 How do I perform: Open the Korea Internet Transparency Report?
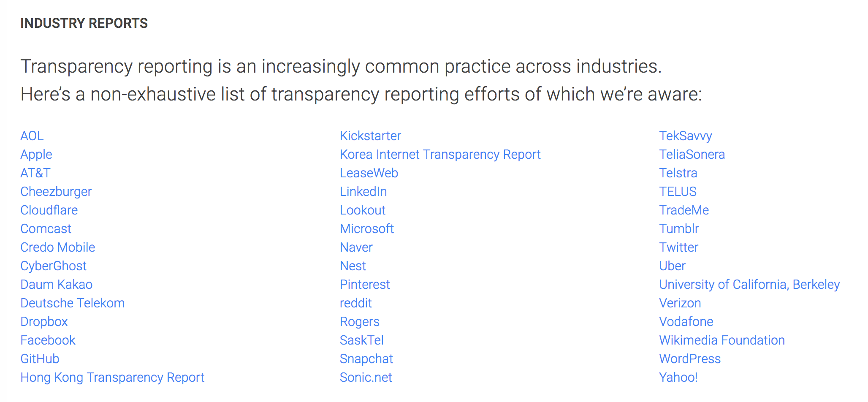coord(440,155)
